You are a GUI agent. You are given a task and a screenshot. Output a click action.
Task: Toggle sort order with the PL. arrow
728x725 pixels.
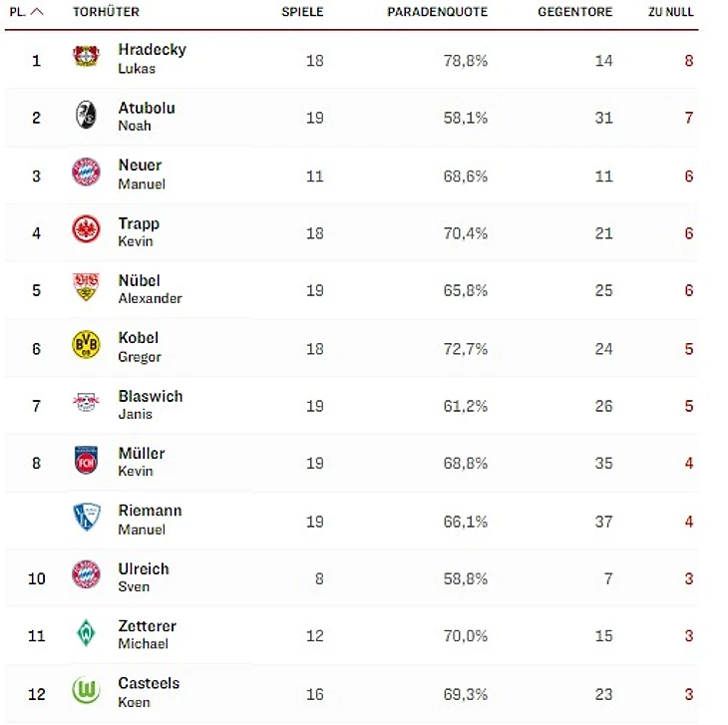click(37, 12)
